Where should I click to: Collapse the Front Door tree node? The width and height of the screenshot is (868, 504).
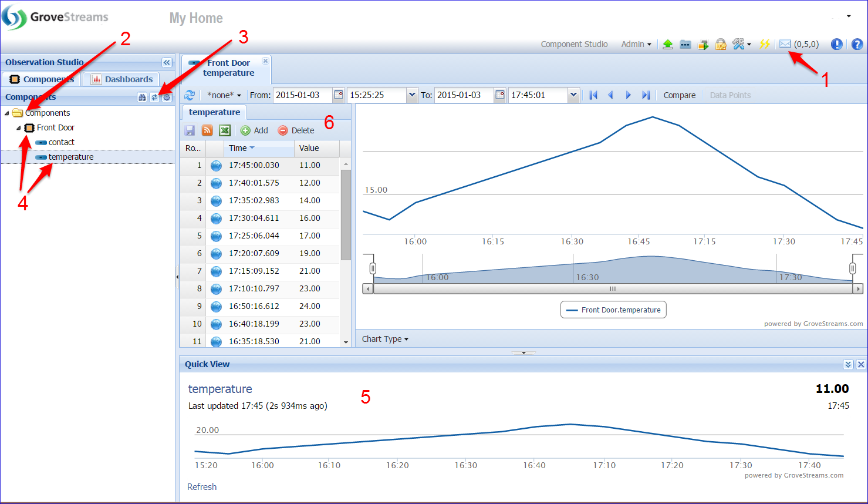18,128
